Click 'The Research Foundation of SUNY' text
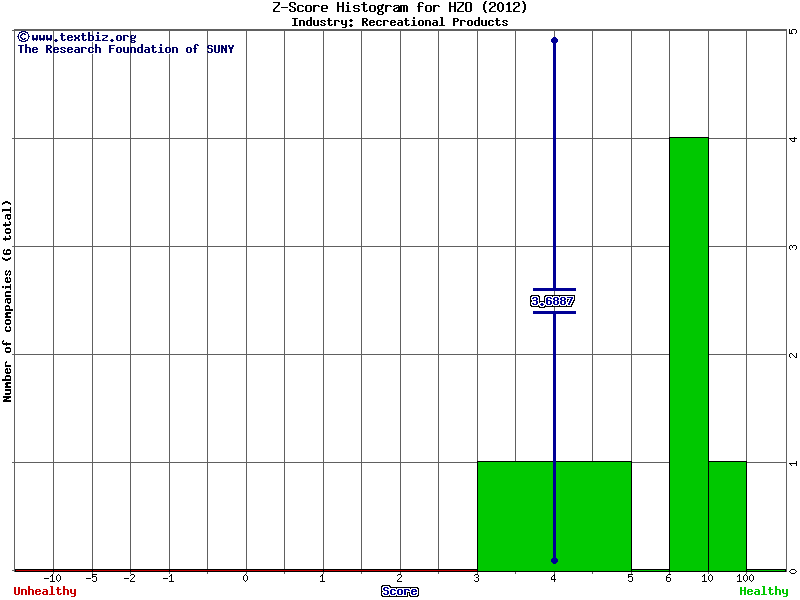800x600 pixels. tap(126, 49)
